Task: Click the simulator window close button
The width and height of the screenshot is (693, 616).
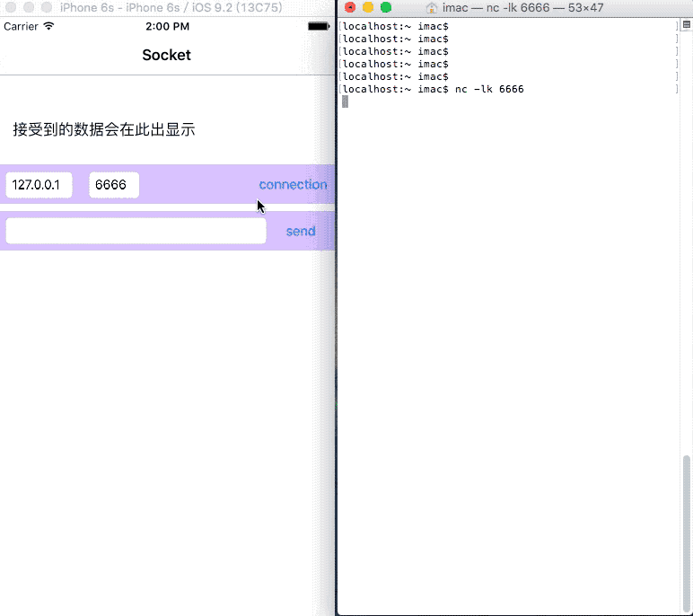Action: point(11,7)
